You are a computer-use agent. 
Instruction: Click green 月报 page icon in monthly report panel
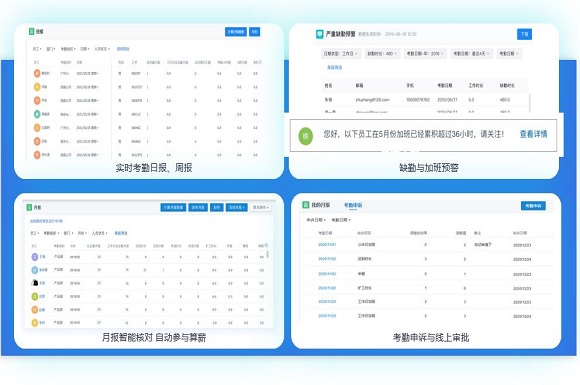29,207
